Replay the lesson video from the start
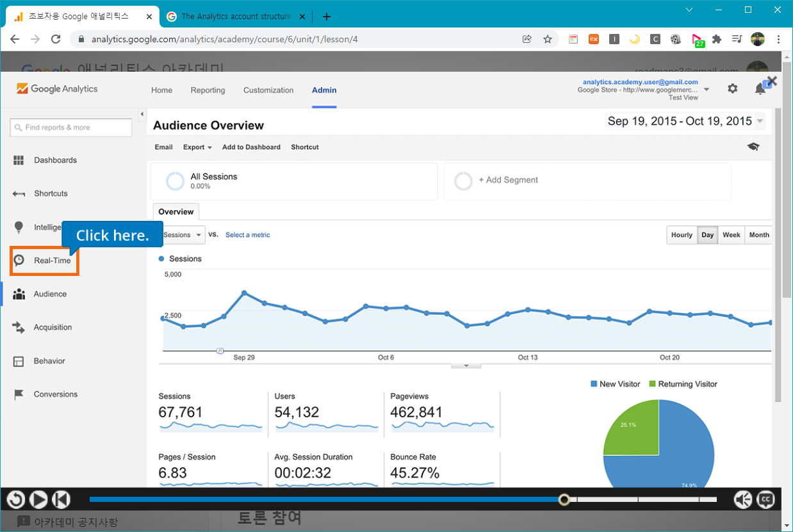The width and height of the screenshot is (793, 532). pos(15,499)
